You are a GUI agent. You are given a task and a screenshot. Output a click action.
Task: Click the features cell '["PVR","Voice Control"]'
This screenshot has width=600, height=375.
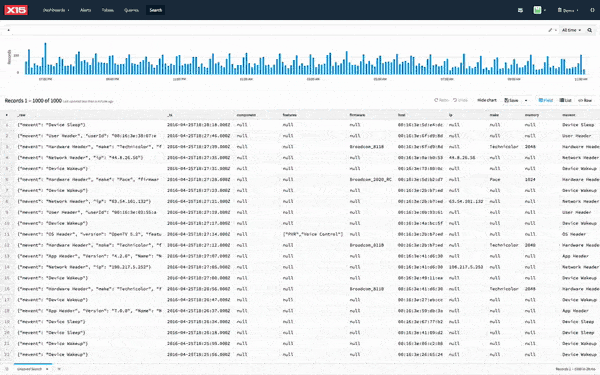coord(313,234)
